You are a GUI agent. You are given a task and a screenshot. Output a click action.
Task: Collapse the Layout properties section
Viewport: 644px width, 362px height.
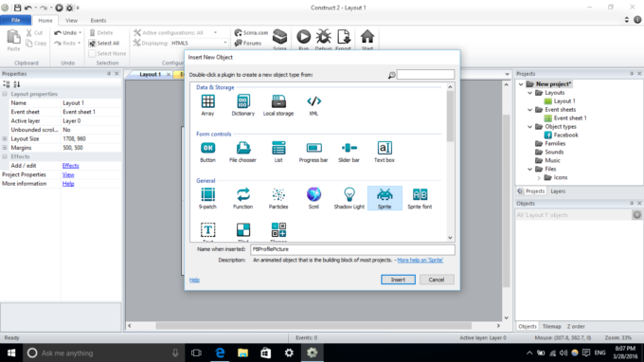coord(5,94)
